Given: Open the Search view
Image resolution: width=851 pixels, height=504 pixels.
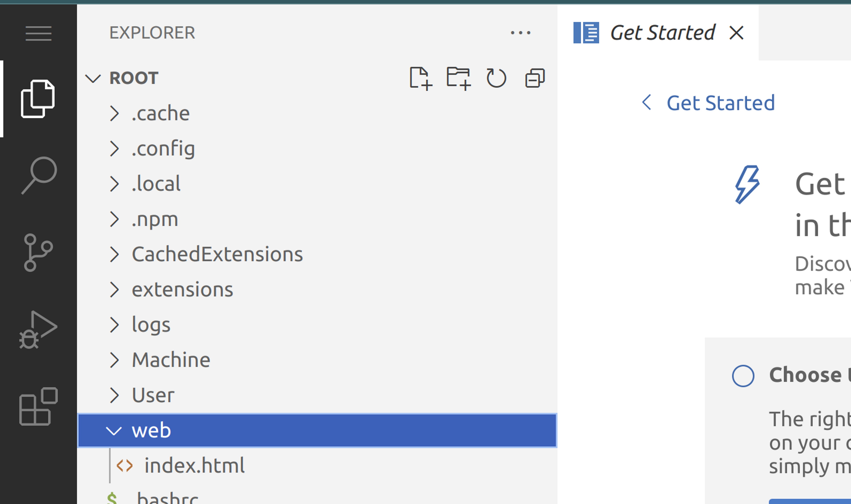Looking at the screenshot, I should [39, 175].
